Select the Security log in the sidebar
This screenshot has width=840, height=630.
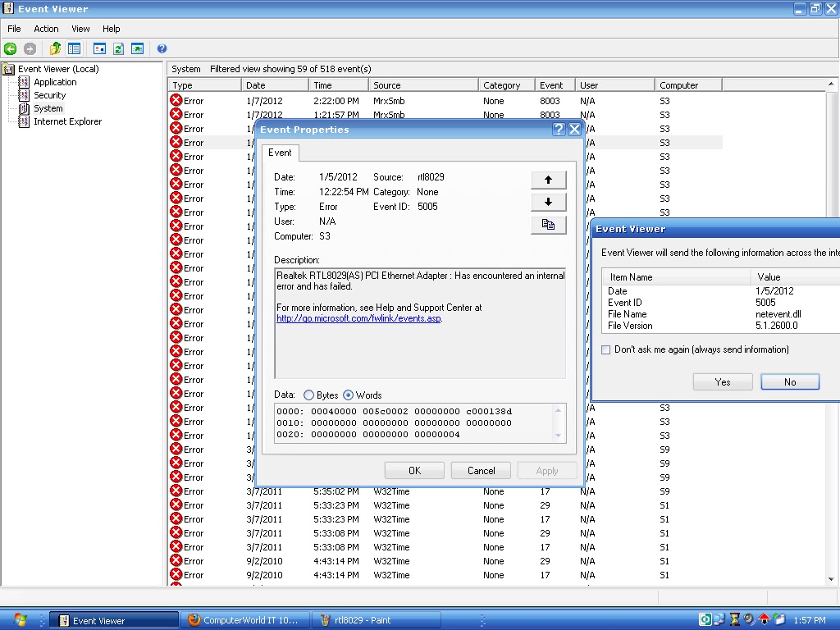coord(52,94)
